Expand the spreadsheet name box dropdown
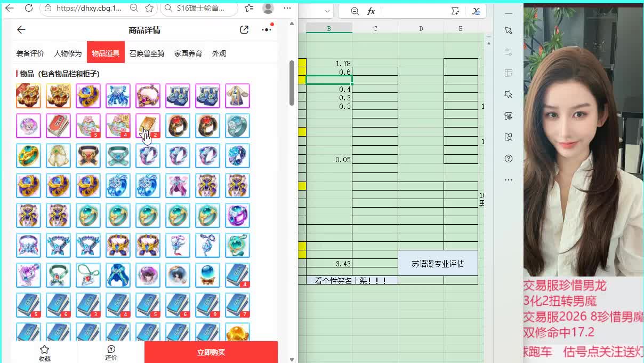The image size is (644, 363). tap(327, 11)
